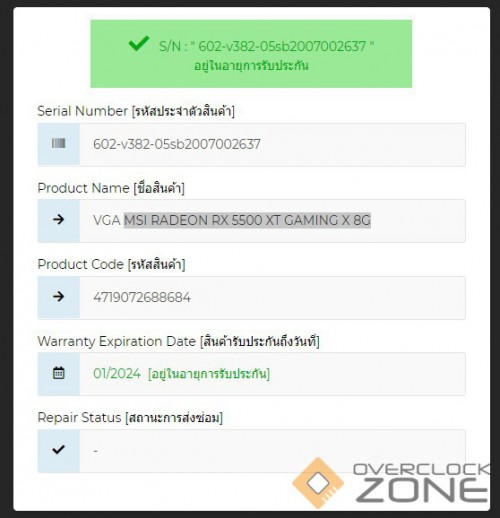This screenshot has width=500, height=518.
Task: Click the arrow icon beside Product Code
Action: tap(58, 296)
